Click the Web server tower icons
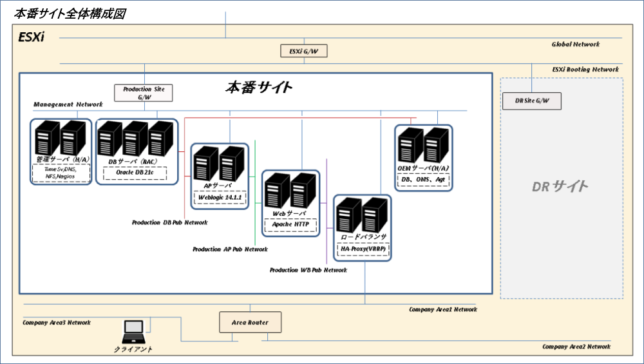Viewport: 644px width, 364px height. point(290,191)
